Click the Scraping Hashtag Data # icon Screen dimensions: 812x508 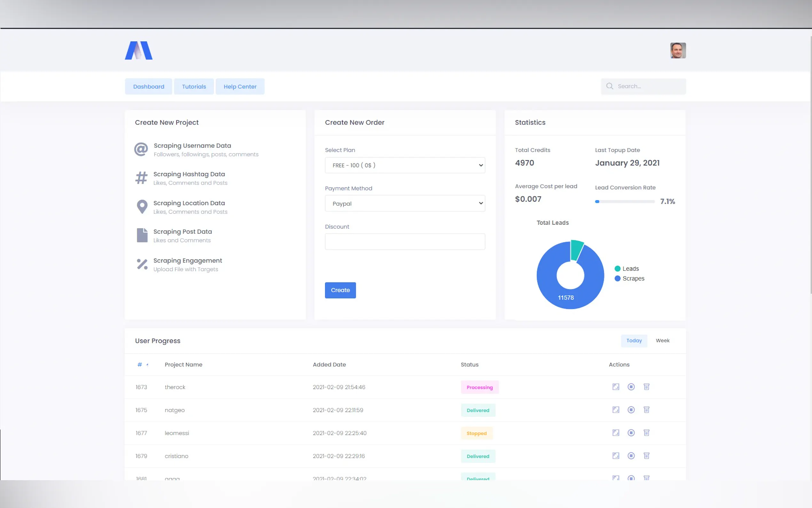[141, 178]
